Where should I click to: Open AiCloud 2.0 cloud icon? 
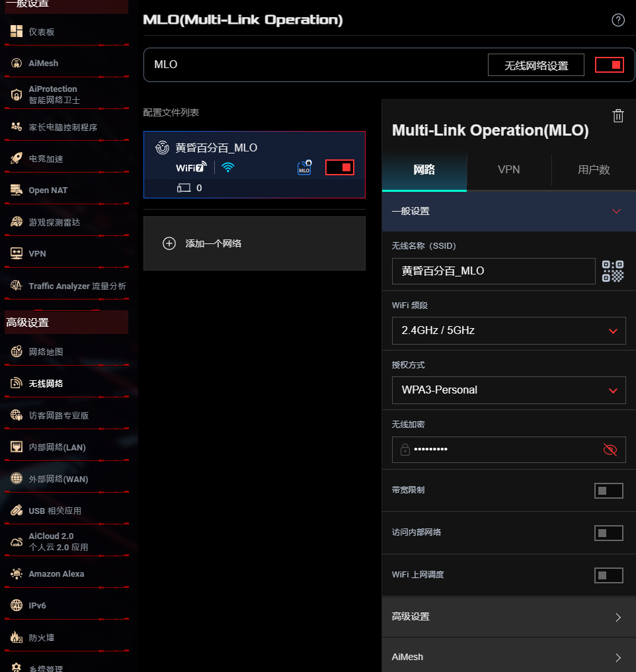pyautogui.click(x=17, y=542)
